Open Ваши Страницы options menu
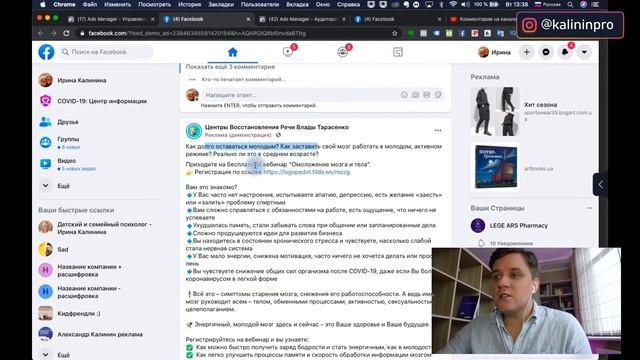The image size is (640, 360). tap(589, 208)
